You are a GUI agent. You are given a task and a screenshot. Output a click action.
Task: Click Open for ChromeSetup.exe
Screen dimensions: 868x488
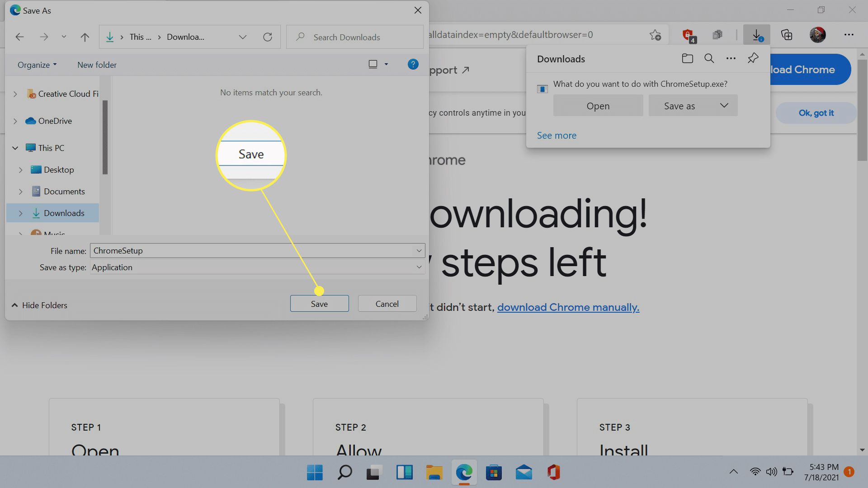[598, 106]
